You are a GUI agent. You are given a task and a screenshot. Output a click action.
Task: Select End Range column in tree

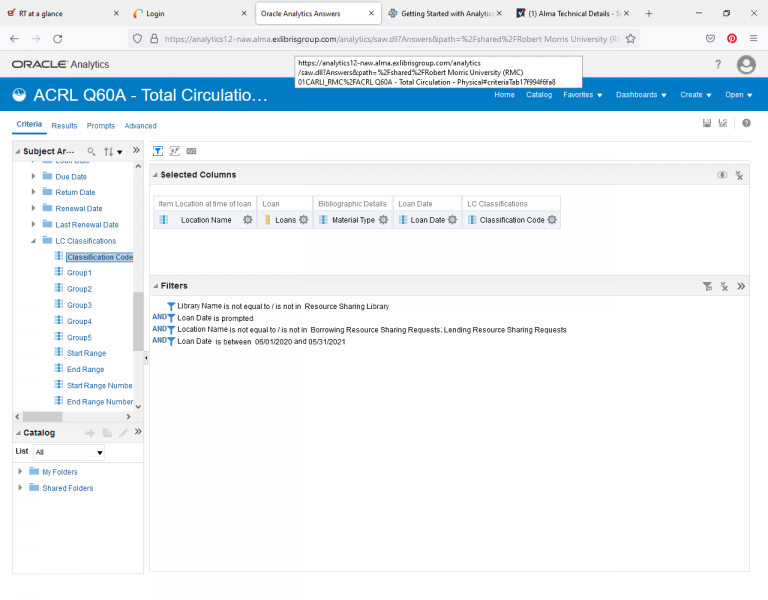point(86,369)
